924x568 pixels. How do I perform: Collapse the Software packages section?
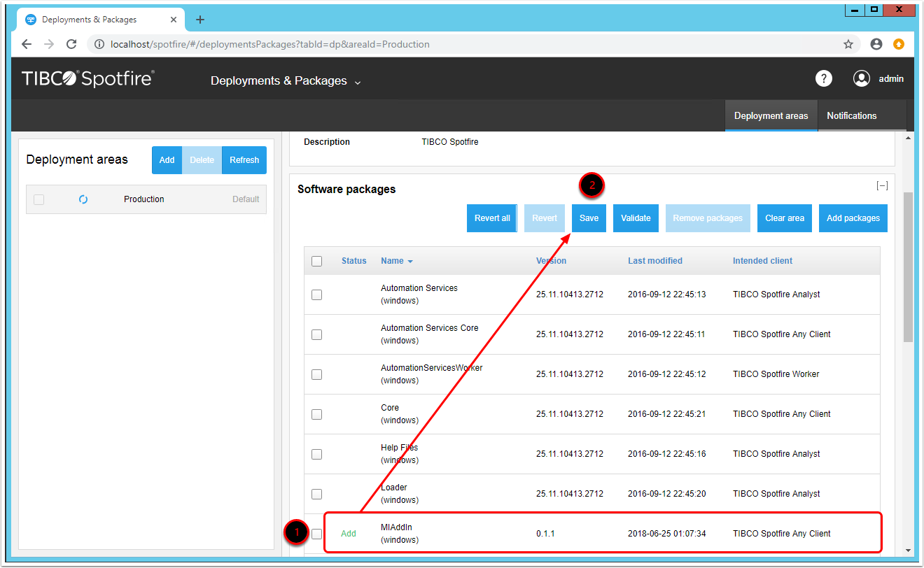coord(882,186)
